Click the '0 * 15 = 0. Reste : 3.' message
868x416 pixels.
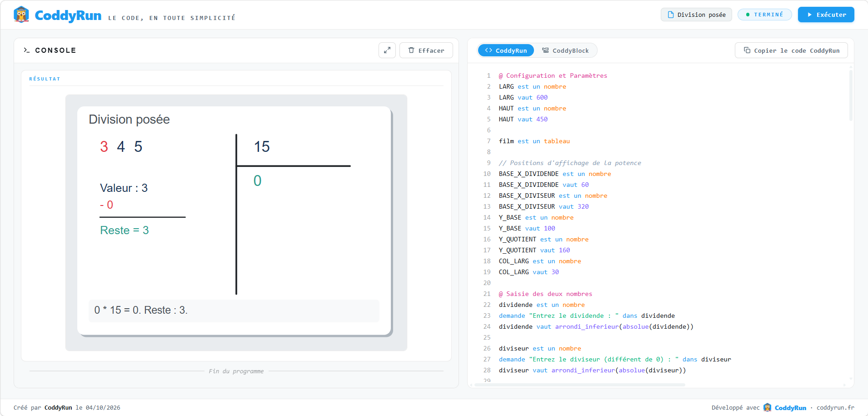coord(141,310)
